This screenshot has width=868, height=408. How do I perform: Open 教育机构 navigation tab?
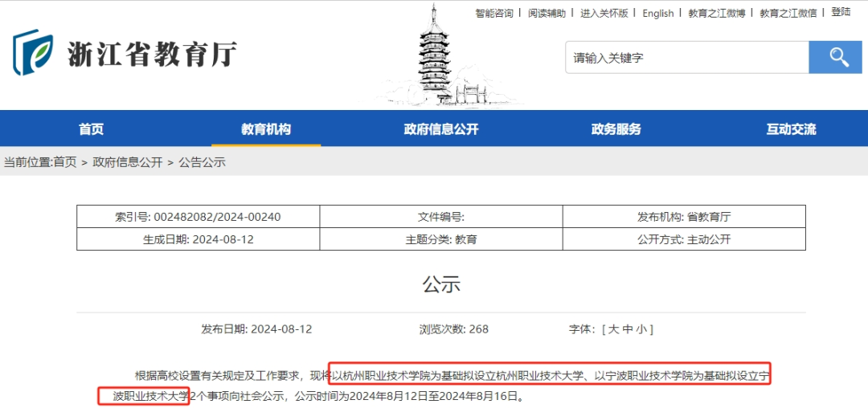(x=266, y=129)
